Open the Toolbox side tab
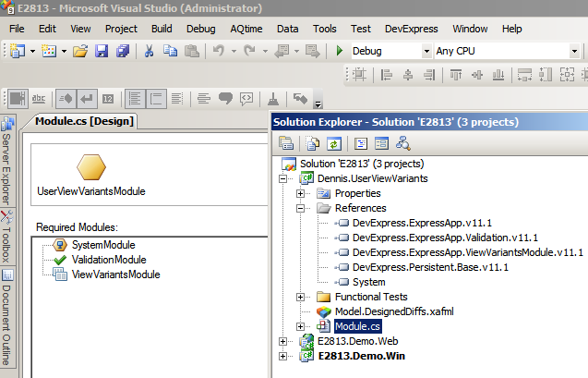Screen dimensions: 588x378 (x=7, y=236)
